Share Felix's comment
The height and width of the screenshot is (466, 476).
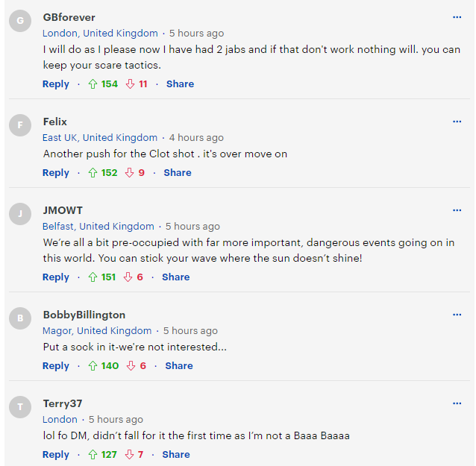178,173
